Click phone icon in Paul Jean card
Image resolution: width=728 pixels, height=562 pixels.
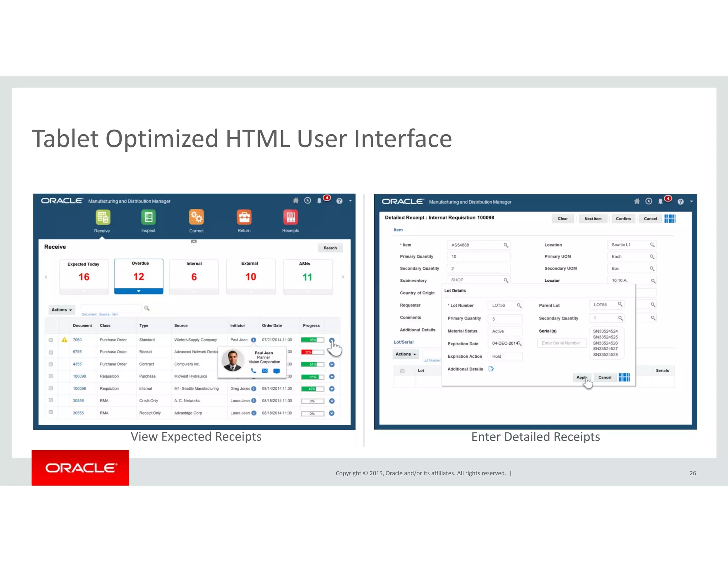(253, 371)
